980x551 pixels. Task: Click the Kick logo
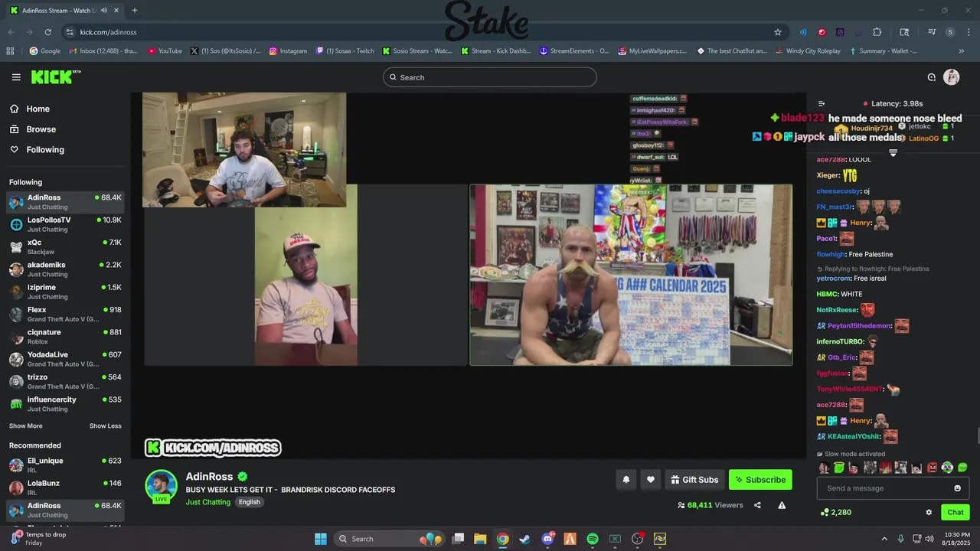56,77
